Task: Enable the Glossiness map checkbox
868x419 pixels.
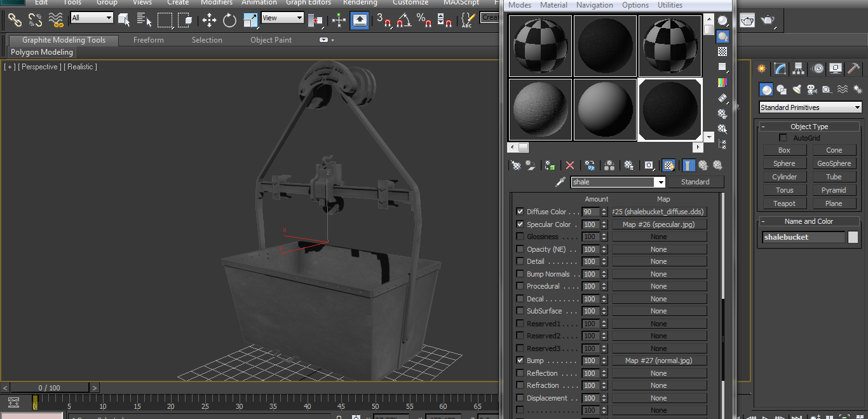Action: [x=520, y=237]
